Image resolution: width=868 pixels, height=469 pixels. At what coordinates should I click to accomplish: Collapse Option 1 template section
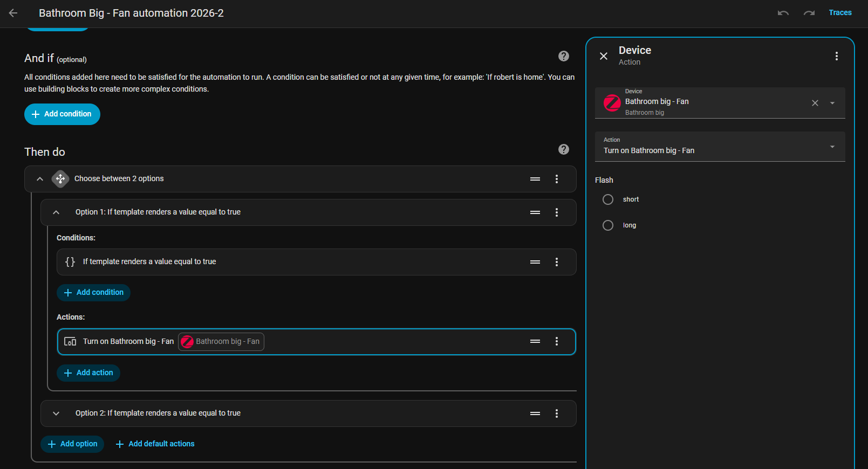[x=56, y=212]
